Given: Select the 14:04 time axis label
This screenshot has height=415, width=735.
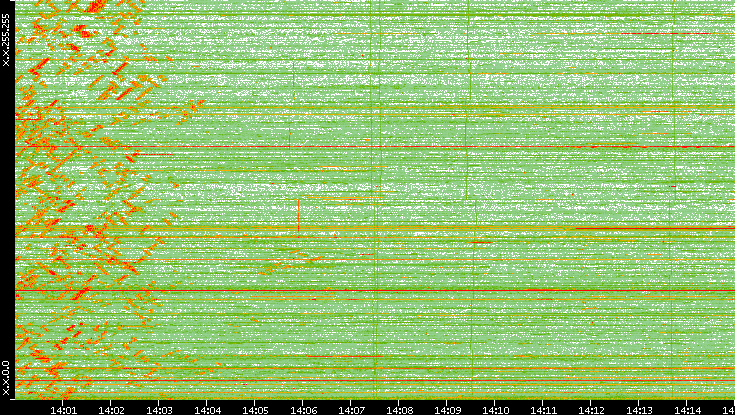Looking at the screenshot, I should click(x=207, y=410).
